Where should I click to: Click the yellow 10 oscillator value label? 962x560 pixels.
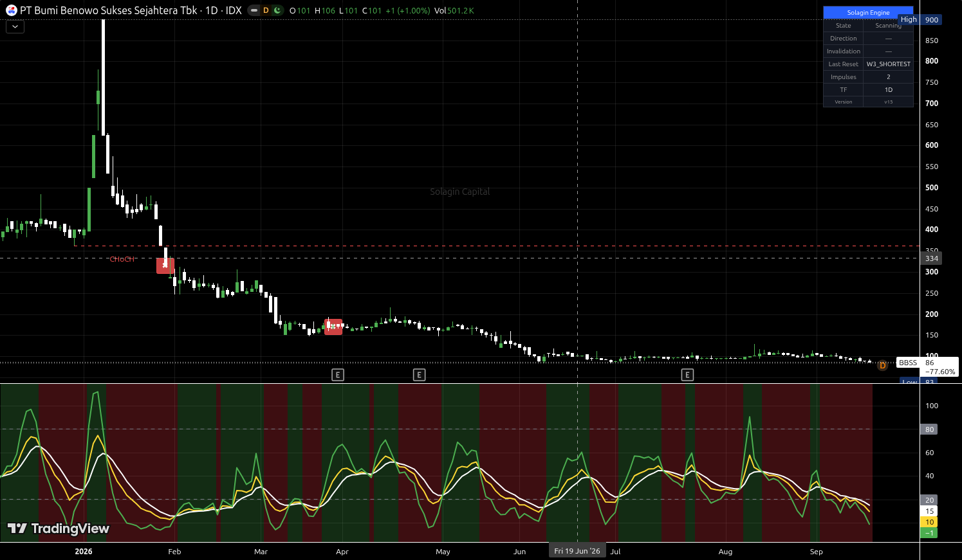pyautogui.click(x=929, y=522)
